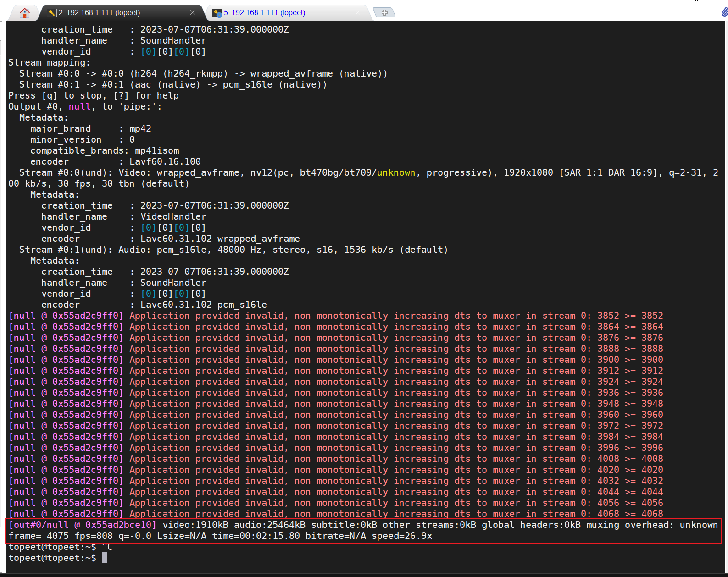Click the dts error line '3996 >= 3996'

click(336, 448)
